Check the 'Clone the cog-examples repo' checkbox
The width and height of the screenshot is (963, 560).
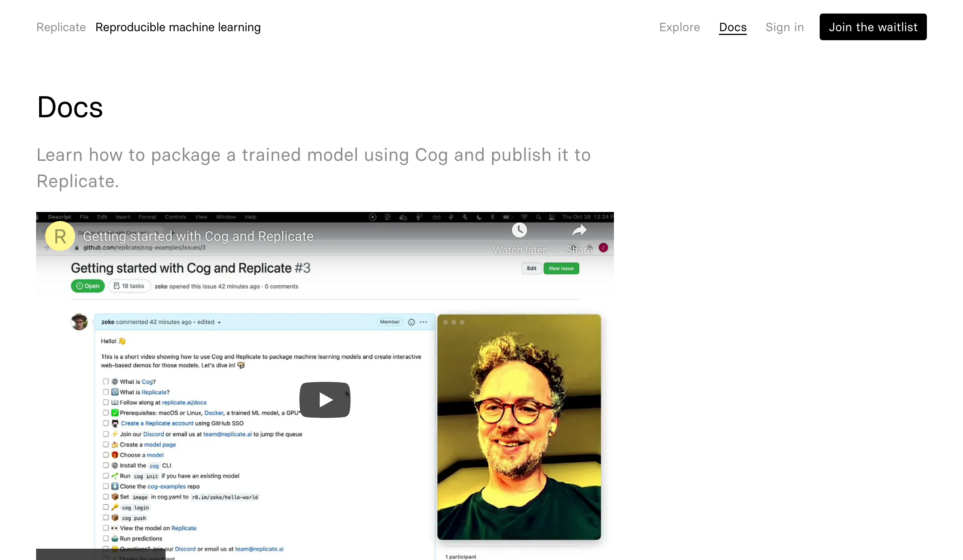(105, 486)
